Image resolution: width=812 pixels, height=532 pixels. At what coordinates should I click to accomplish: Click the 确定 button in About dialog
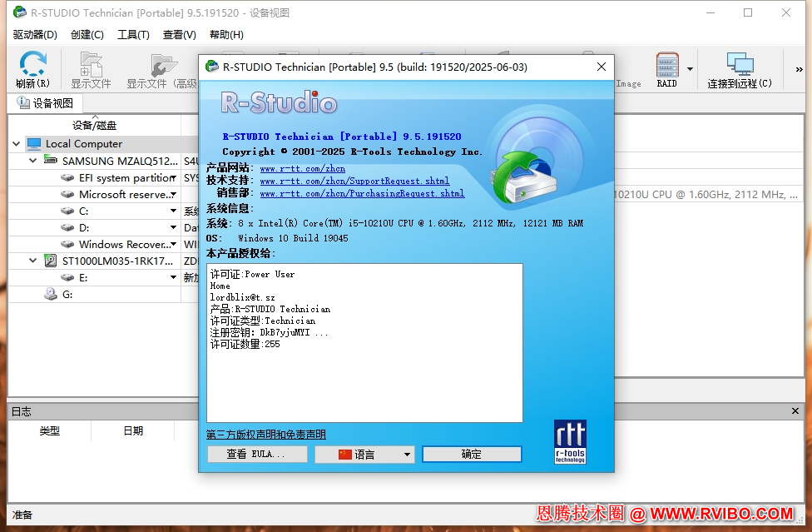(472, 455)
